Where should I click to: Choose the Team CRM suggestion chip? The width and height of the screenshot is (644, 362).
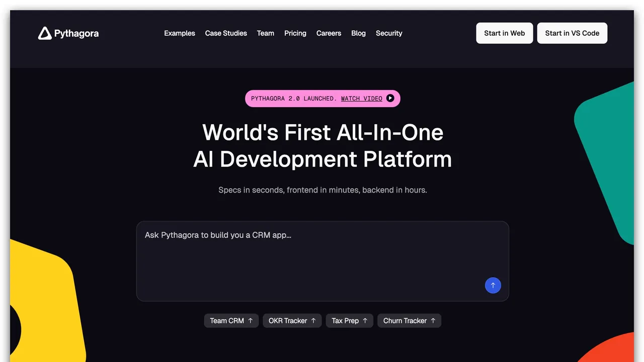pyautogui.click(x=231, y=321)
